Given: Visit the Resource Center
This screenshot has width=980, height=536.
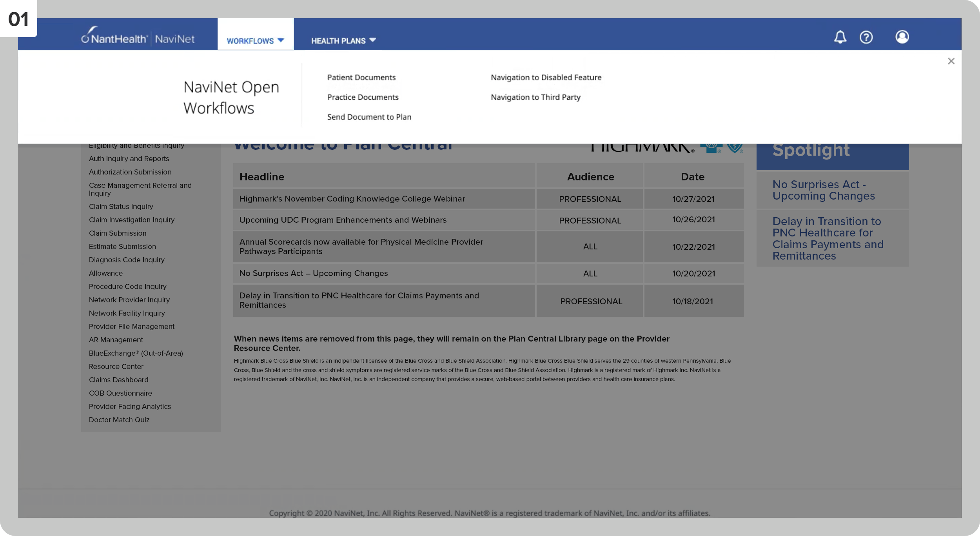Looking at the screenshot, I should pos(116,367).
